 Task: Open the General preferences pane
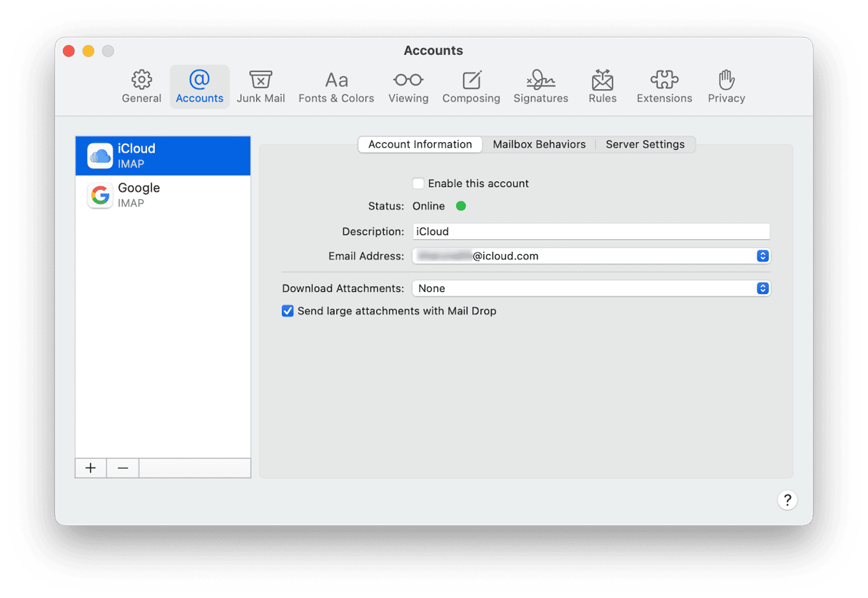coord(141,87)
